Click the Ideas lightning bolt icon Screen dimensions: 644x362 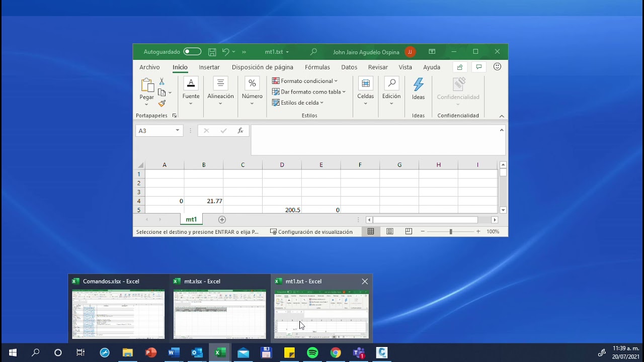click(419, 84)
